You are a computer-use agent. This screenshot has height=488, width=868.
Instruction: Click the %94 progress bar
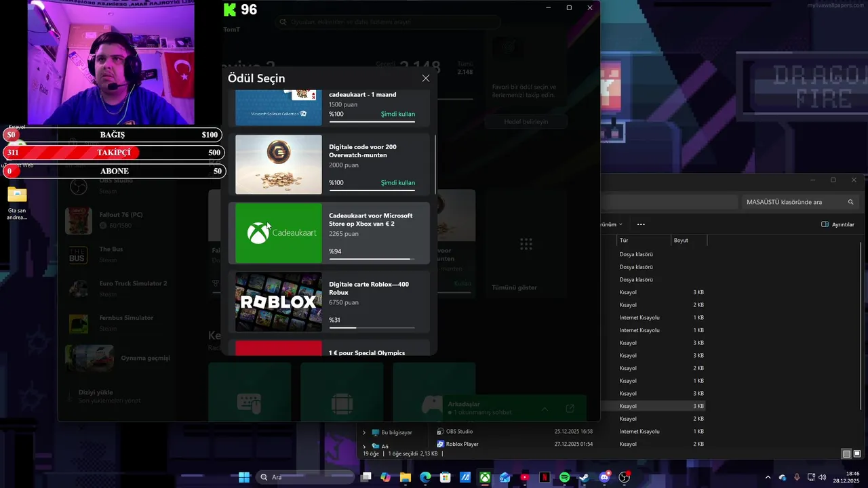point(372,259)
